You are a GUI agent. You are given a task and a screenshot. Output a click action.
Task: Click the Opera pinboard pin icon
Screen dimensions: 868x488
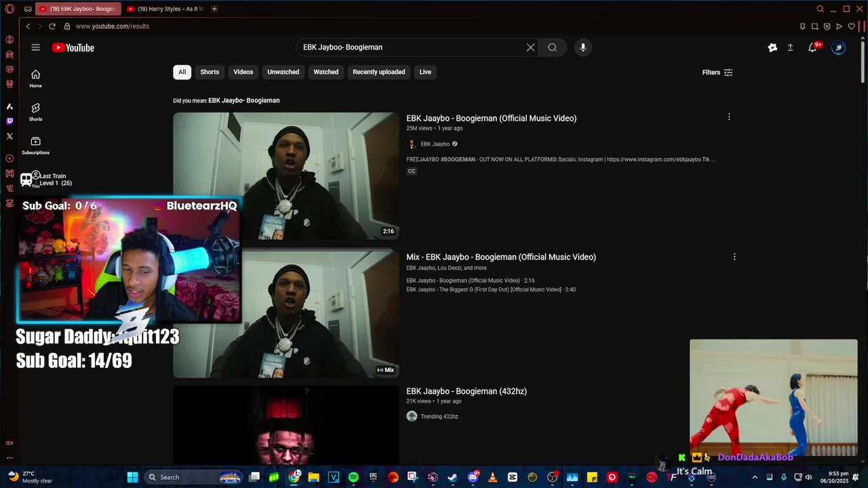tap(802, 26)
